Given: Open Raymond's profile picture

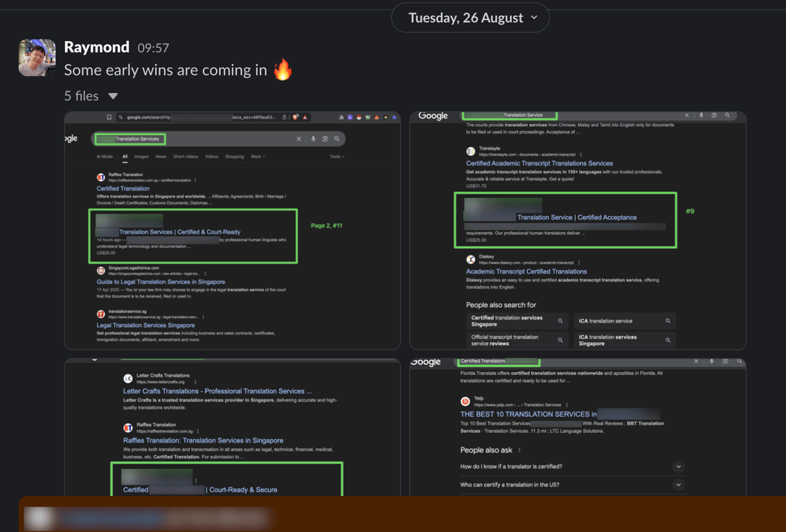Looking at the screenshot, I should (37, 57).
